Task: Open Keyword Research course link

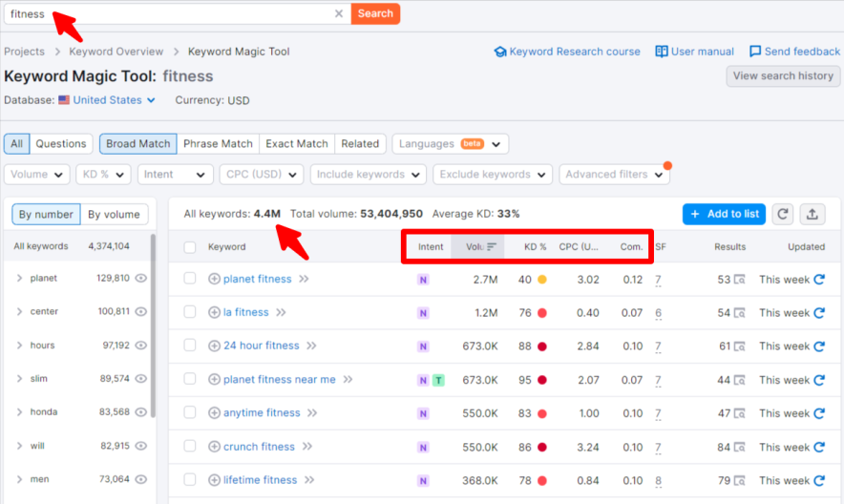Action: pos(567,52)
